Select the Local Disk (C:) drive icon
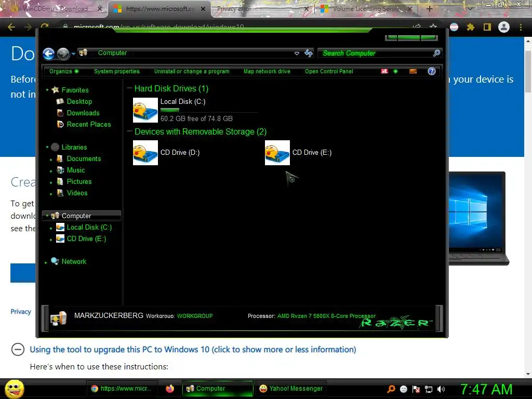532x399 pixels. pos(145,110)
